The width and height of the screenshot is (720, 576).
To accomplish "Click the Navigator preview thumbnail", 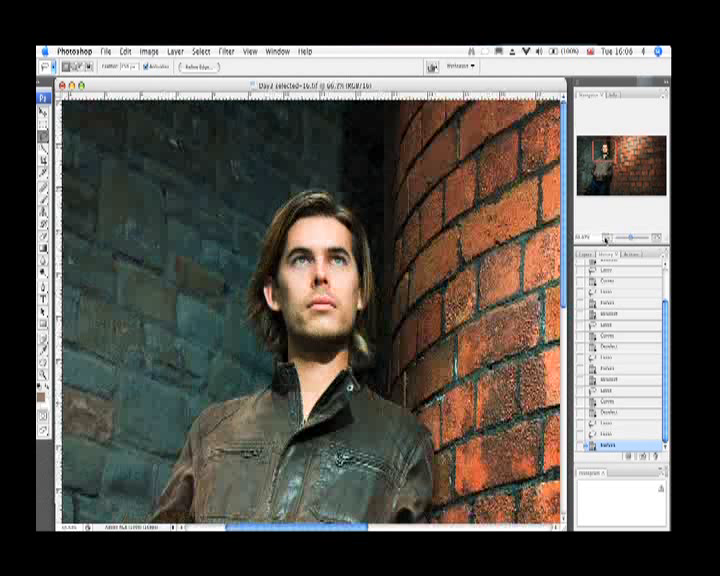I will (x=621, y=165).
